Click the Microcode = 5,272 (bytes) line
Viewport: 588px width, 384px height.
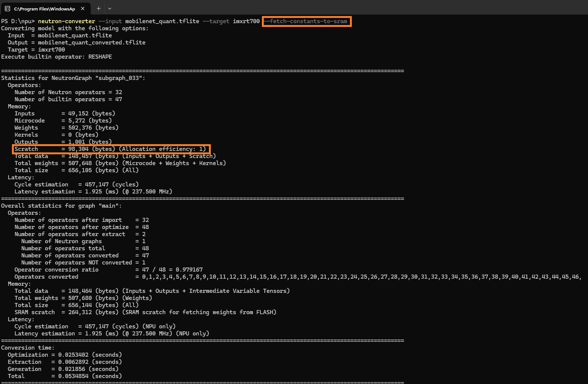point(63,121)
